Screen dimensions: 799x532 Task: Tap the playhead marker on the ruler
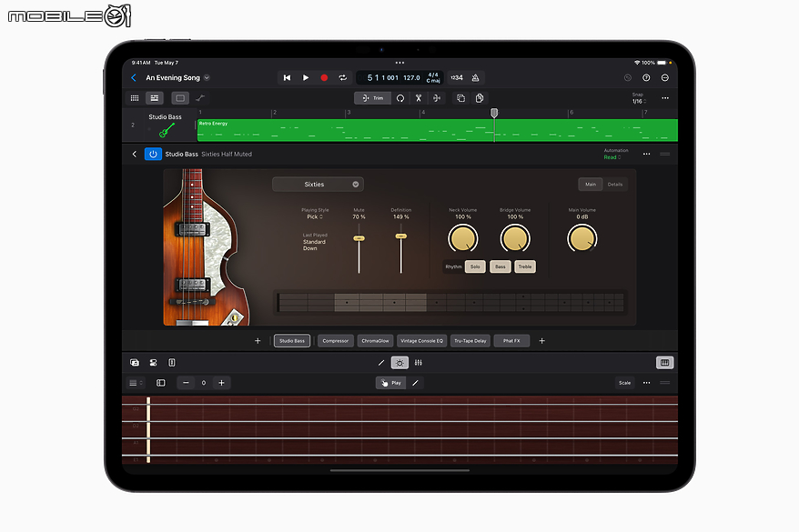coord(494,113)
